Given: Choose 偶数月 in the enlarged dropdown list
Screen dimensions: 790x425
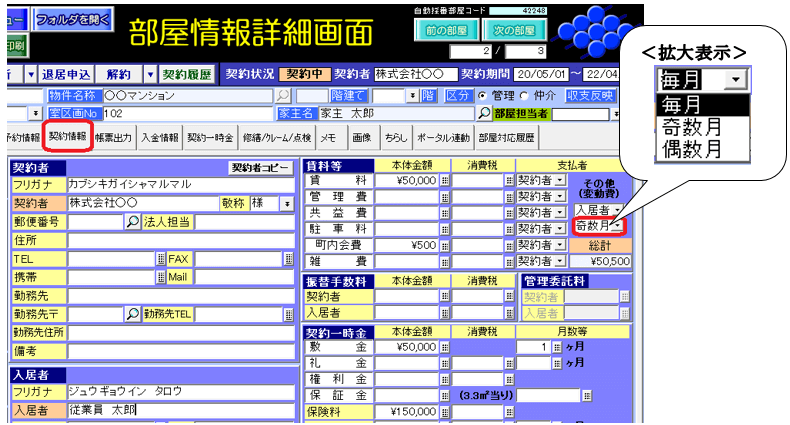Looking at the screenshot, I should tap(690, 150).
